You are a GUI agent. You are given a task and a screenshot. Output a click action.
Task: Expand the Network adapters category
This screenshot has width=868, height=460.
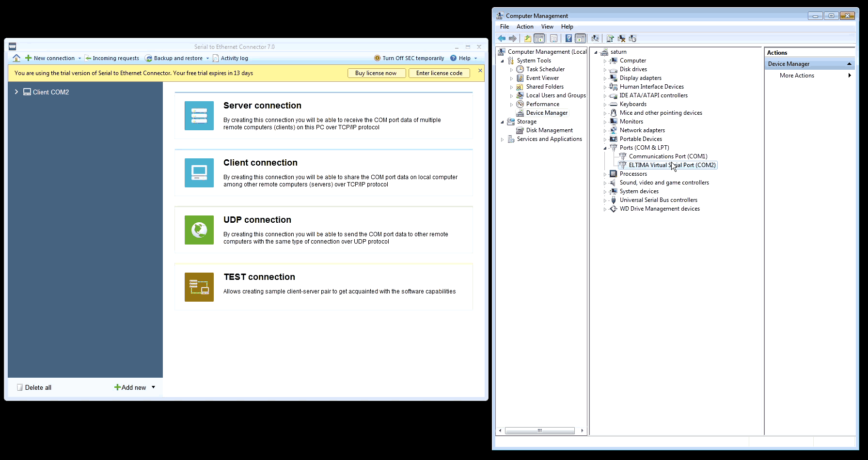(x=605, y=131)
